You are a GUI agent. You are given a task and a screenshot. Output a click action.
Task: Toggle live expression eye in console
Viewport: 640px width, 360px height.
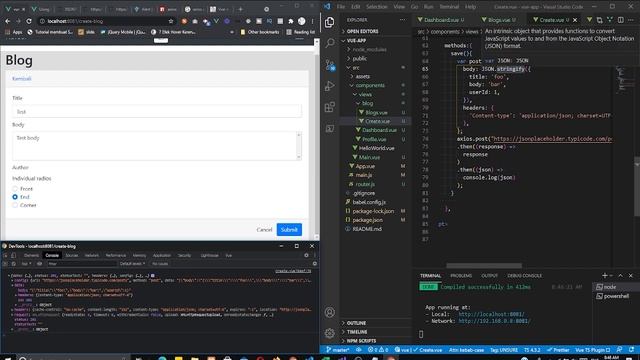point(40,264)
